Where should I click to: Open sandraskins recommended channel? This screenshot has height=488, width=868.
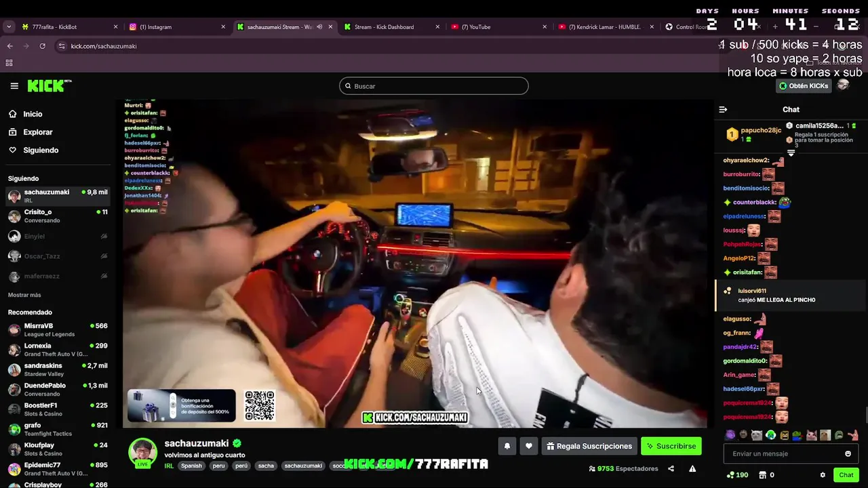coord(58,369)
